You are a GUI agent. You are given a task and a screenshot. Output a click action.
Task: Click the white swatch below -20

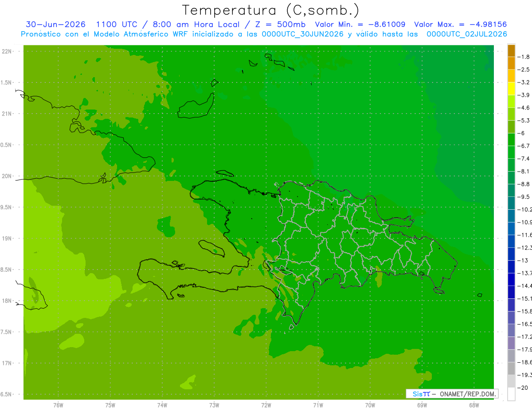(x=511, y=394)
